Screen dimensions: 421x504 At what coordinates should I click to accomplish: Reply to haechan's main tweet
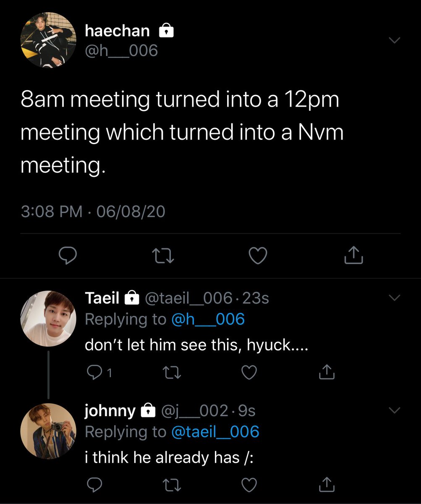[x=66, y=256]
